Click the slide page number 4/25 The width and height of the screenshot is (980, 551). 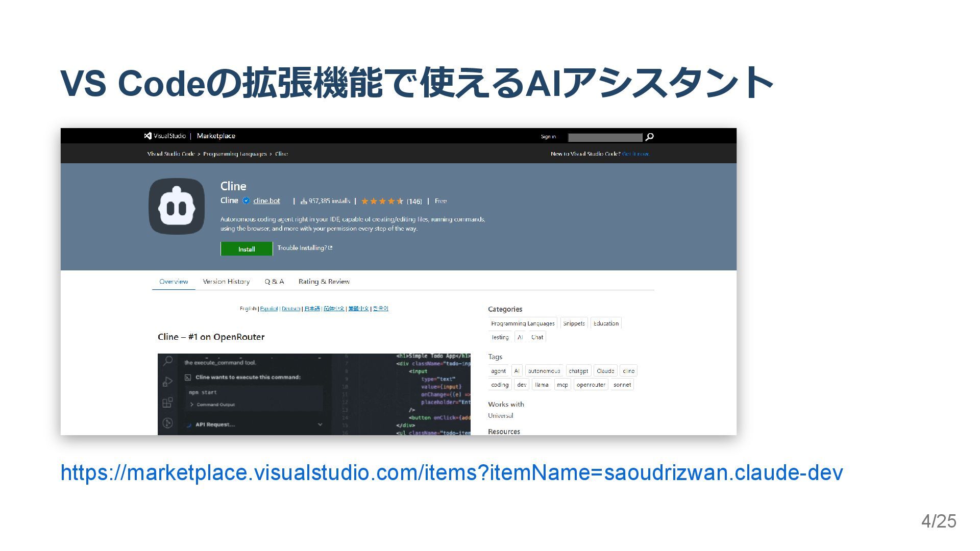point(939,521)
